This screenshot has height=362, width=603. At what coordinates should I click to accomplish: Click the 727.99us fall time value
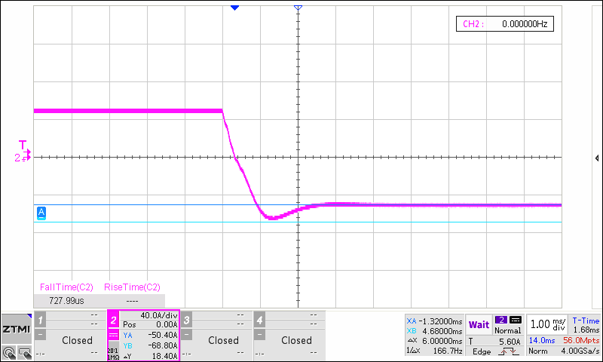point(67,300)
